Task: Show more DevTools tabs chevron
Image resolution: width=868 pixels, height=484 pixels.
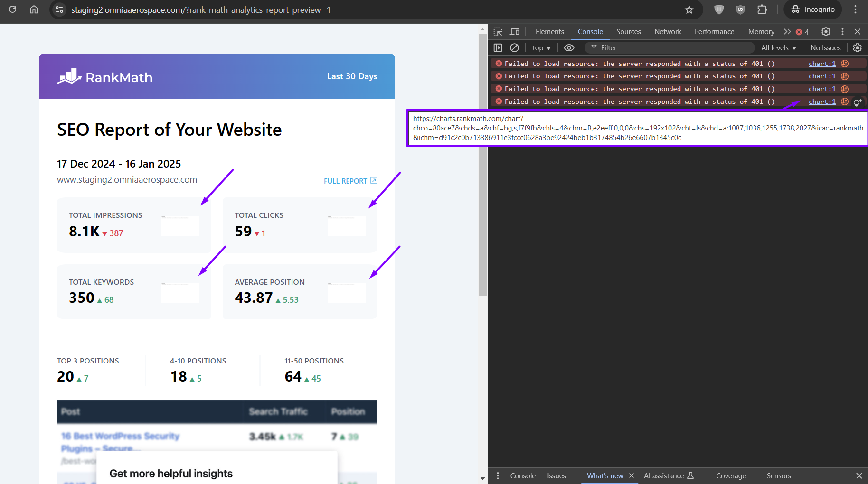Action: point(787,32)
